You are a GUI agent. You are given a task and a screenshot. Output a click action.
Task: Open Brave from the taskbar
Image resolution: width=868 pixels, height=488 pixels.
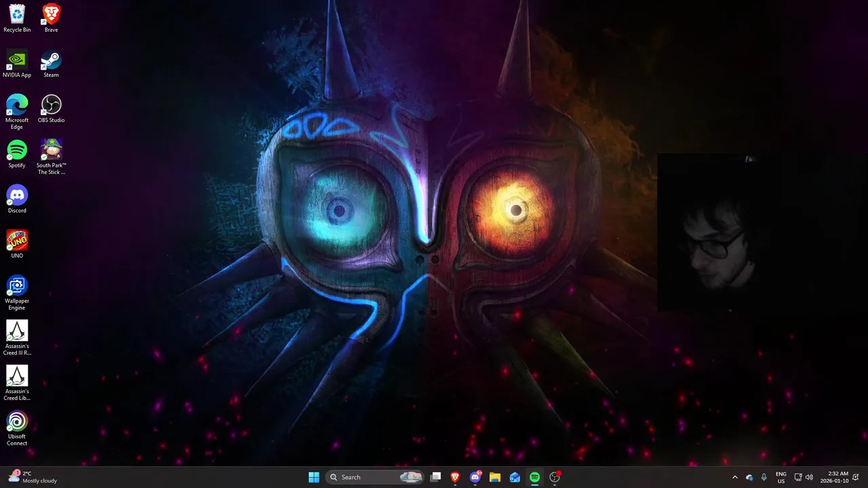(x=455, y=477)
